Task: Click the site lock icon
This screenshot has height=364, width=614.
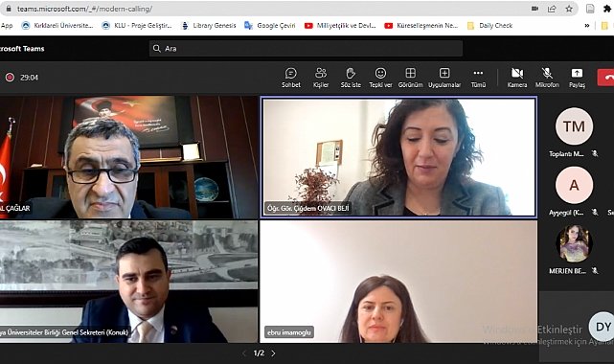Action: click(x=9, y=9)
